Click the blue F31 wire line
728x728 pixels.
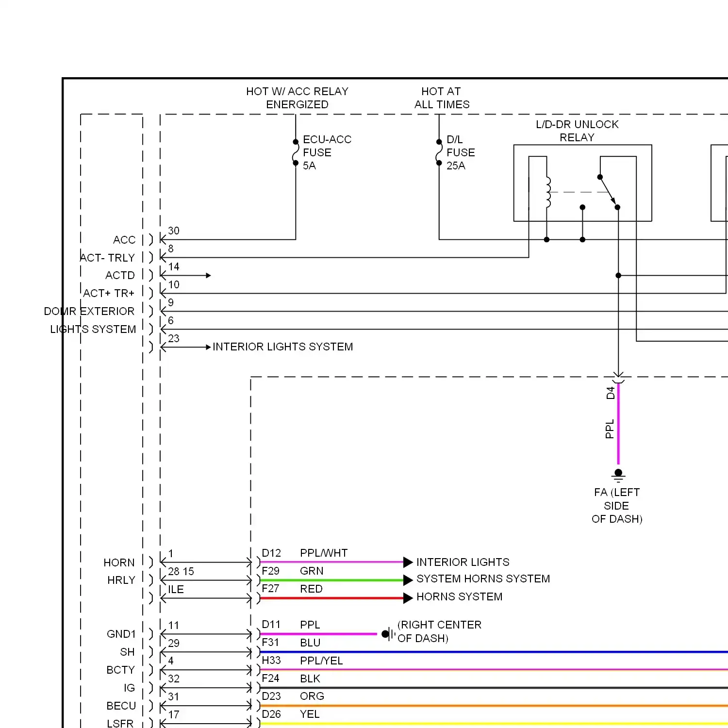tap(494, 652)
